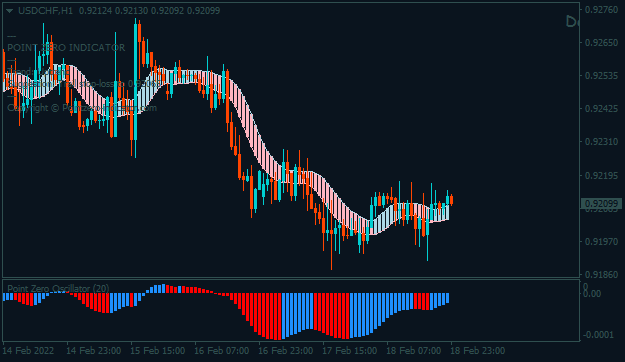Click the 15 Feb 15:00 time label
The width and height of the screenshot is (625, 362).
click(x=157, y=351)
